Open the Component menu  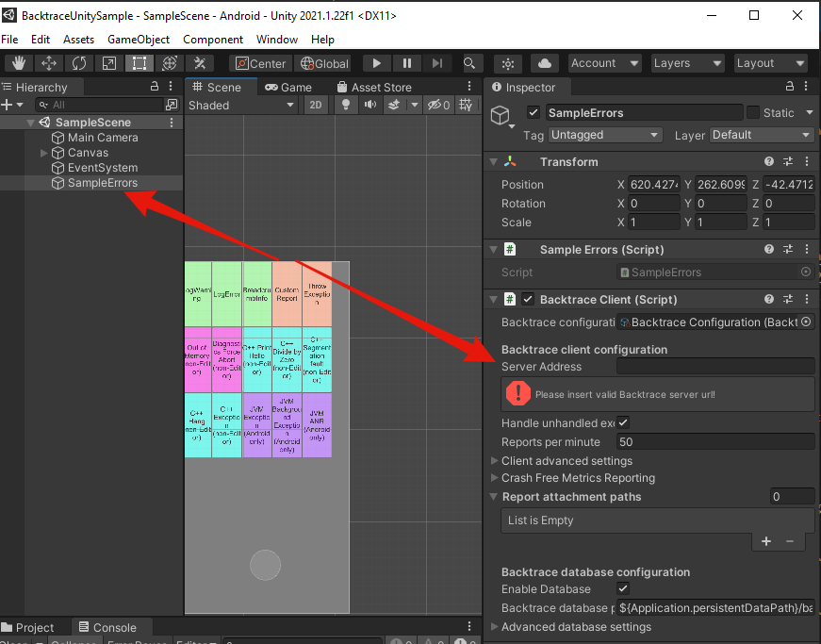pyautogui.click(x=213, y=40)
